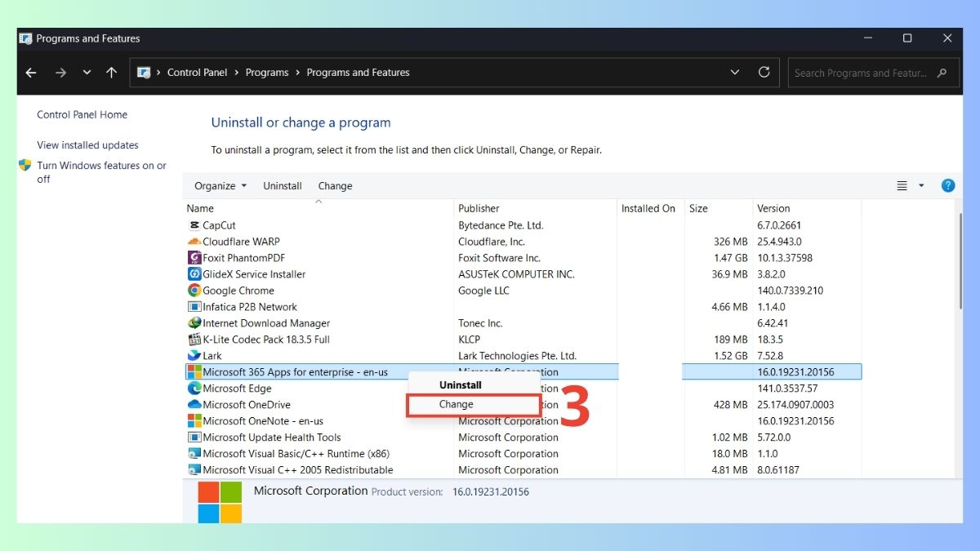Click the refresh icon in the address bar
This screenshot has height=551, width=980.
764,72
